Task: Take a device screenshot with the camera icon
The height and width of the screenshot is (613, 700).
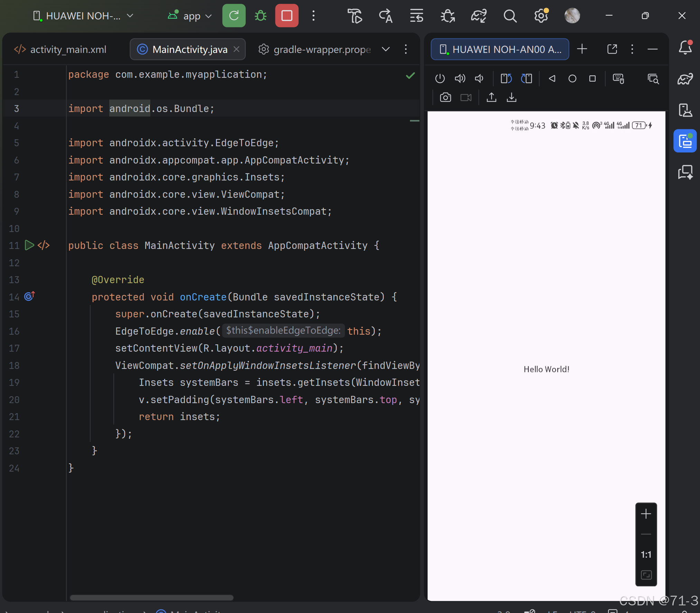Action: [445, 97]
